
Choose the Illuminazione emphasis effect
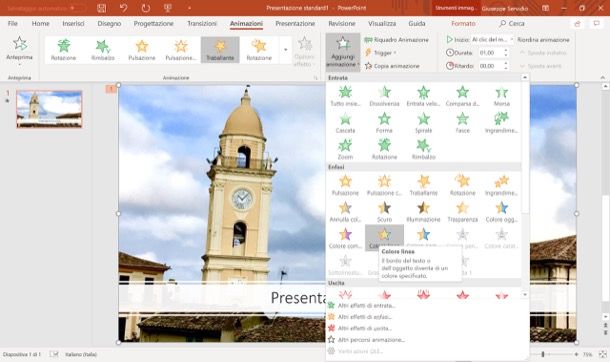tap(423, 212)
